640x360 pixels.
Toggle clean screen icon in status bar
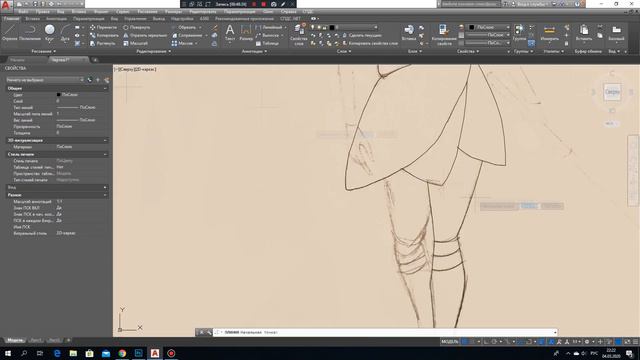(627, 342)
